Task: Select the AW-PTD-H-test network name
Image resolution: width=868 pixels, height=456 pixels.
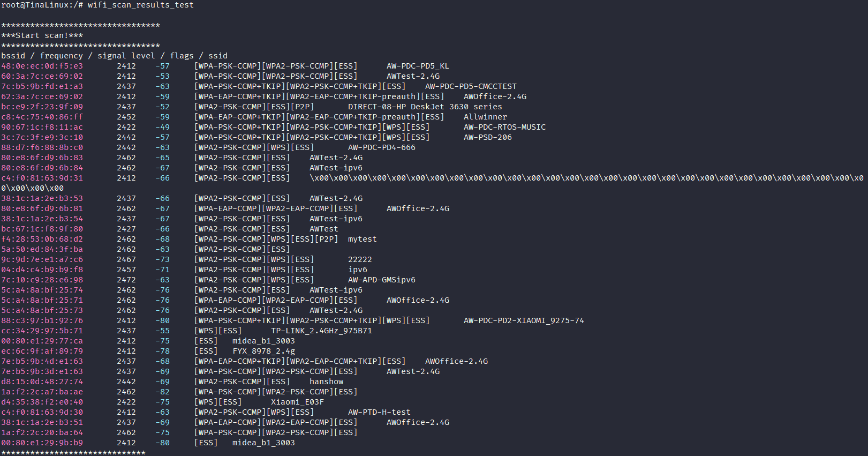Action: (x=379, y=412)
